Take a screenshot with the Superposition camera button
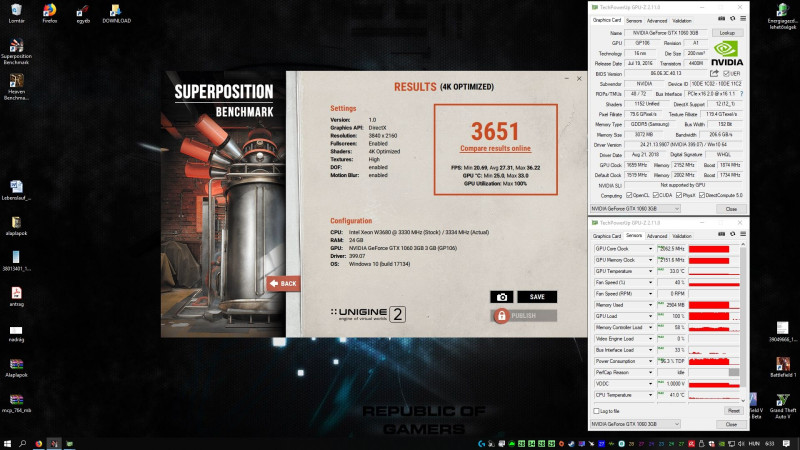This screenshot has width=800, height=450. point(502,297)
